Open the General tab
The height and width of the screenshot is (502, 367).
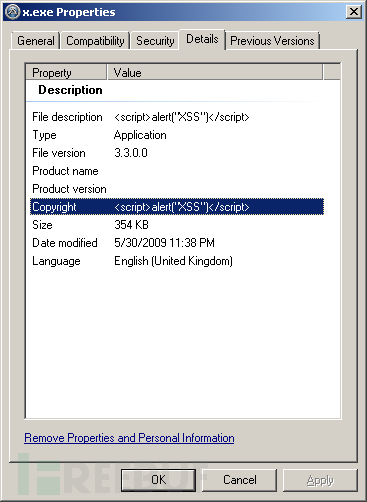pyautogui.click(x=36, y=41)
